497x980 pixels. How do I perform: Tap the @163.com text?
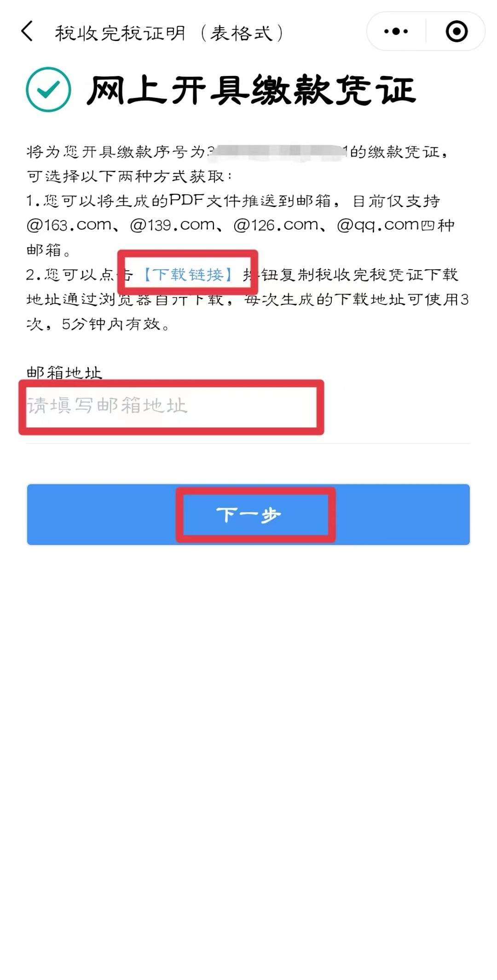(69, 225)
